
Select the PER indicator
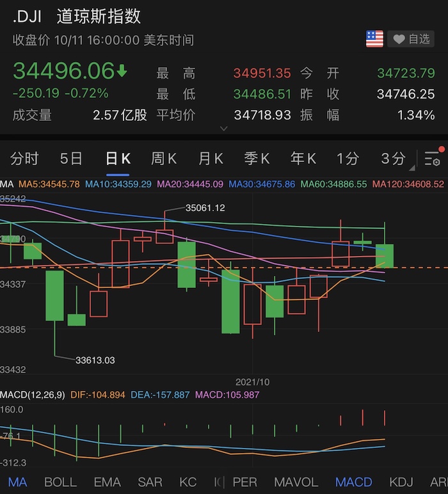(x=244, y=482)
